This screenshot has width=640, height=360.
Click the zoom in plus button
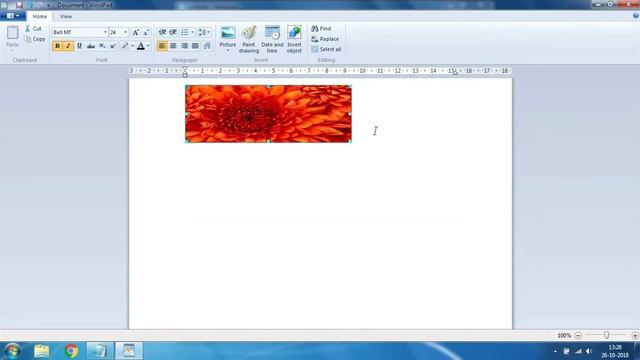click(x=635, y=336)
